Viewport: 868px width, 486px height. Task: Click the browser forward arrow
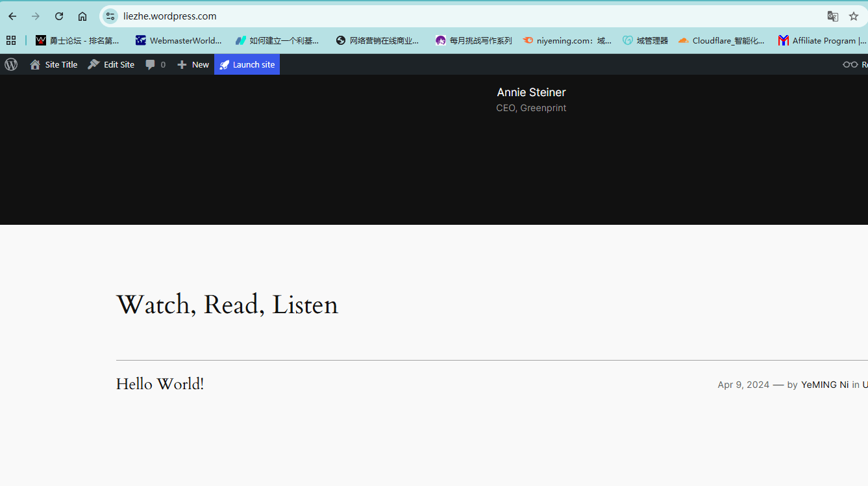pyautogui.click(x=36, y=16)
